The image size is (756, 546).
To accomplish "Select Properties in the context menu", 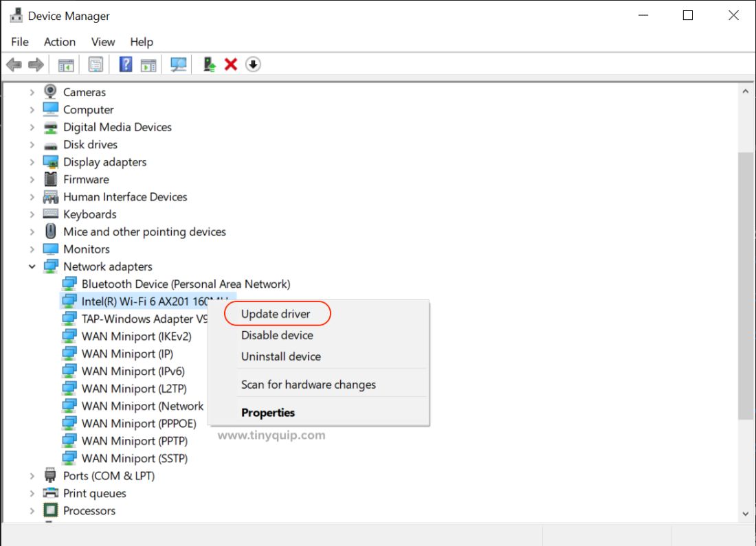I will [268, 412].
